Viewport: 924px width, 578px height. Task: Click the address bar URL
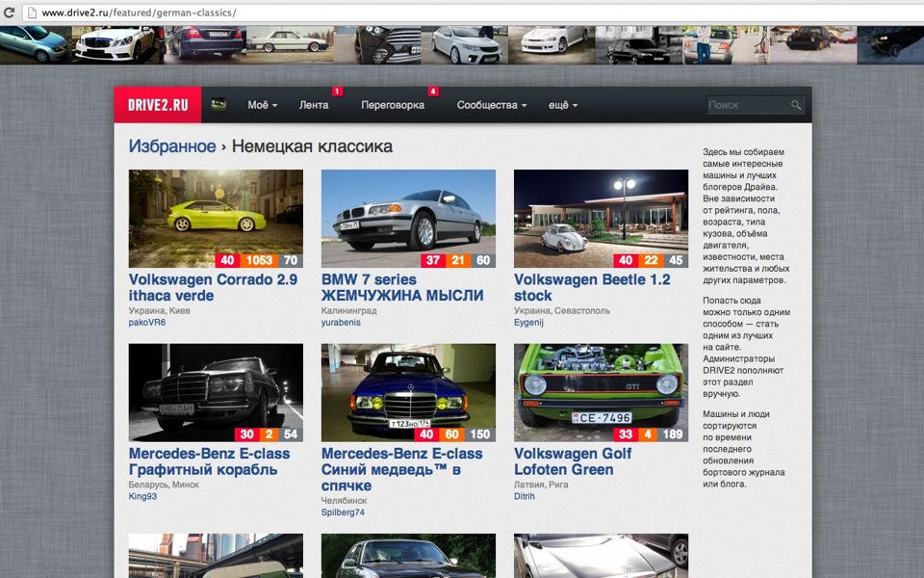click(139, 13)
